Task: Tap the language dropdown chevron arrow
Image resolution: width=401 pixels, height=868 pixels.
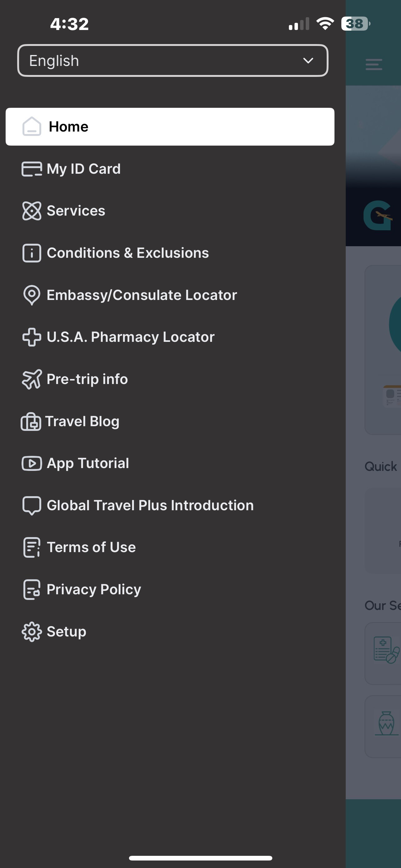Action: point(308,61)
